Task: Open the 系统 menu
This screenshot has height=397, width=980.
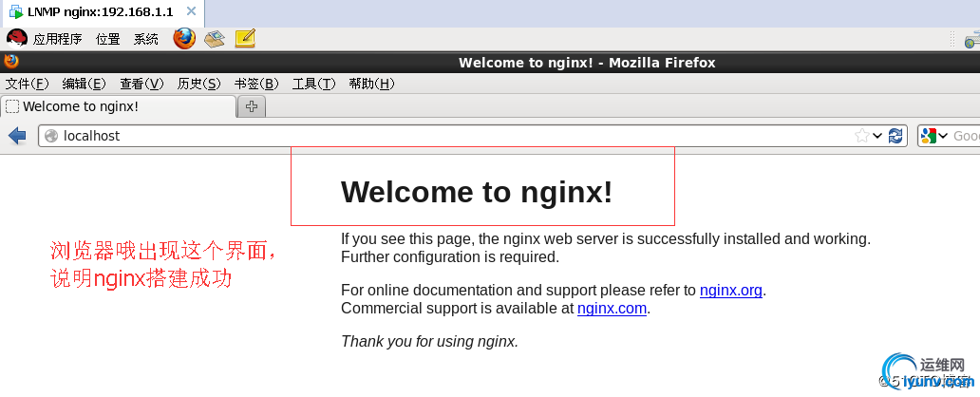Action: pos(146,39)
